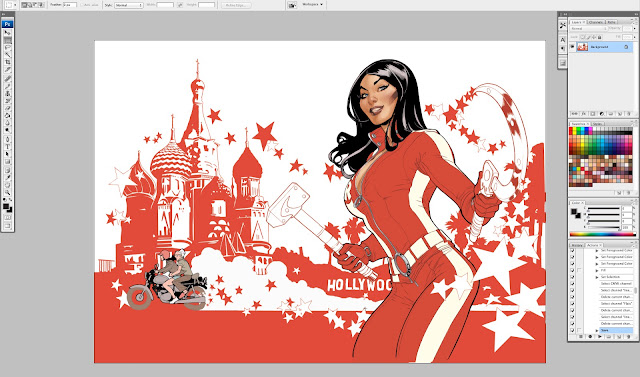The height and width of the screenshot is (377, 640).
Task: Launch Bridge from the options bar
Action: [292, 5]
